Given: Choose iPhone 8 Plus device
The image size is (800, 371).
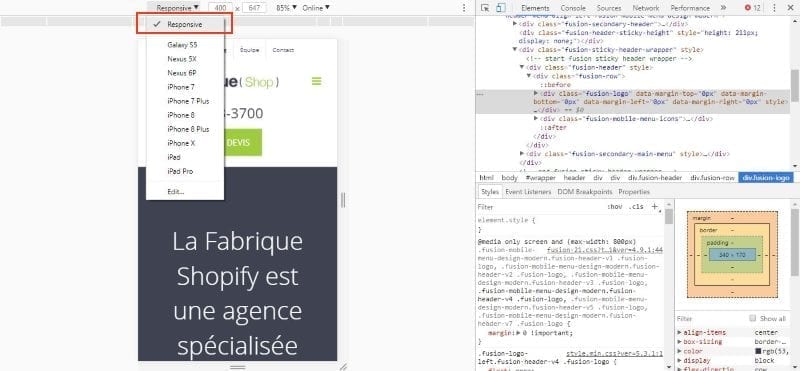Looking at the screenshot, I should 185,129.
